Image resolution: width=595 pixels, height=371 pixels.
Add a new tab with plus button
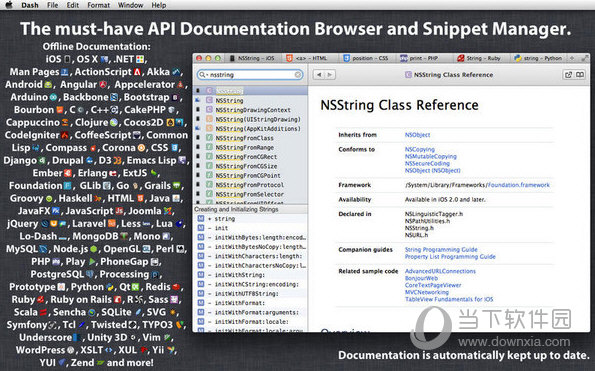pyautogui.click(x=572, y=58)
